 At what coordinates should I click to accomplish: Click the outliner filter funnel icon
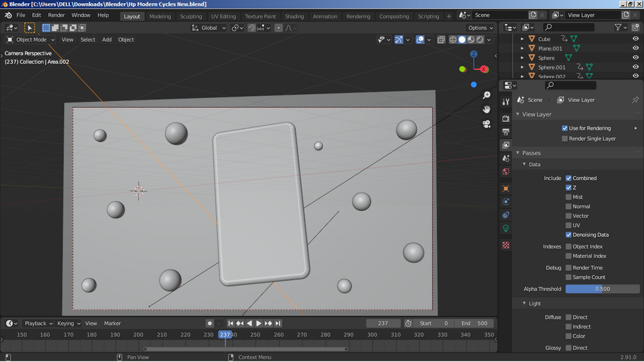(x=618, y=28)
